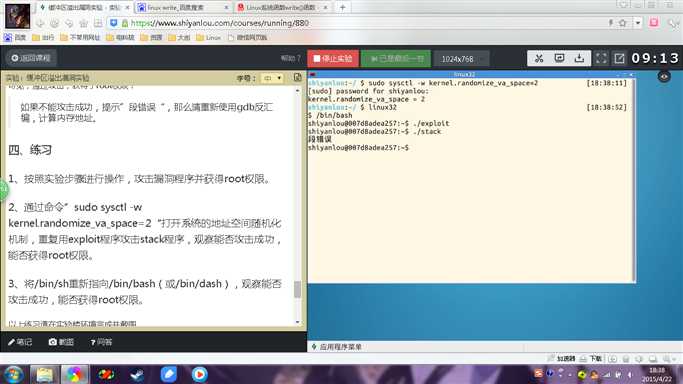Click the 加速器 accelerator status bar button

pyautogui.click(x=561, y=359)
